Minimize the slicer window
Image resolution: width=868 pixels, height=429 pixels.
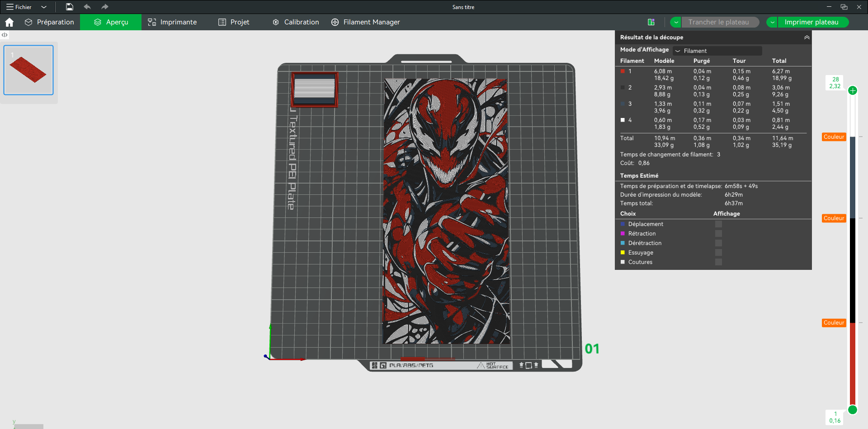(x=829, y=7)
